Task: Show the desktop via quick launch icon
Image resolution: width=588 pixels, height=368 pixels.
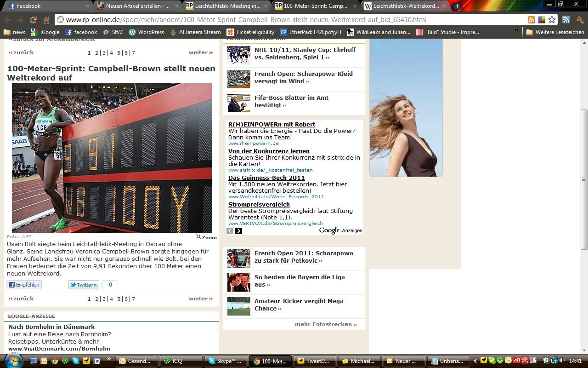Action: pos(33,361)
